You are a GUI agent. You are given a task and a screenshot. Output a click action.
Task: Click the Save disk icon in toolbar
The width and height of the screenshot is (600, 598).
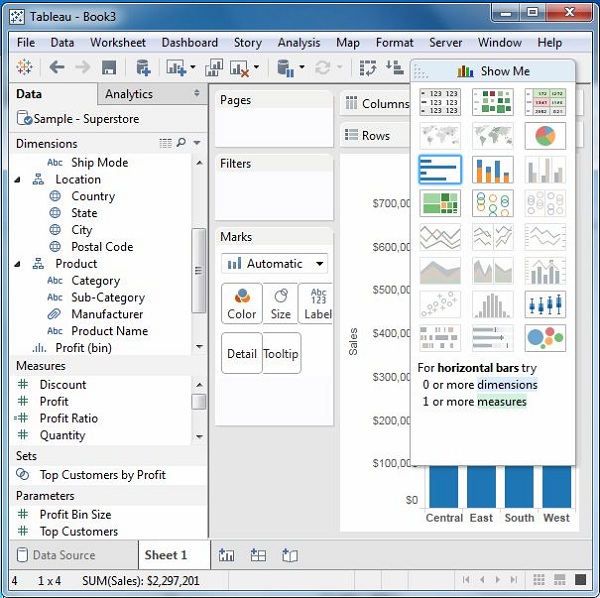pyautogui.click(x=109, y=68)
